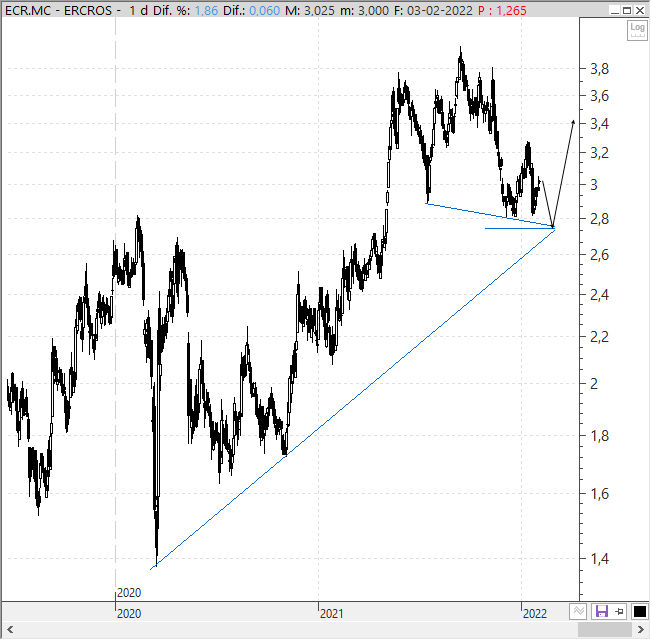Click the horizontal scrollbar thumb
Viewport: 651px width, 640px height.
coord(605,630)
